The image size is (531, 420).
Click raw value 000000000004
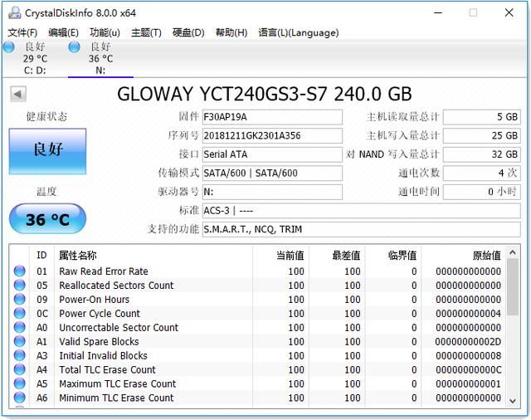click(x=468, y=313)
